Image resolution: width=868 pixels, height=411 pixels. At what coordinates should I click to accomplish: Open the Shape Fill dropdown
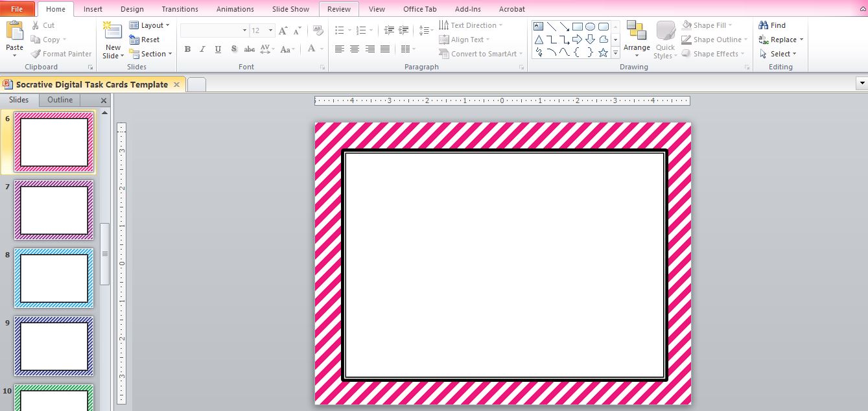point(714,25)
